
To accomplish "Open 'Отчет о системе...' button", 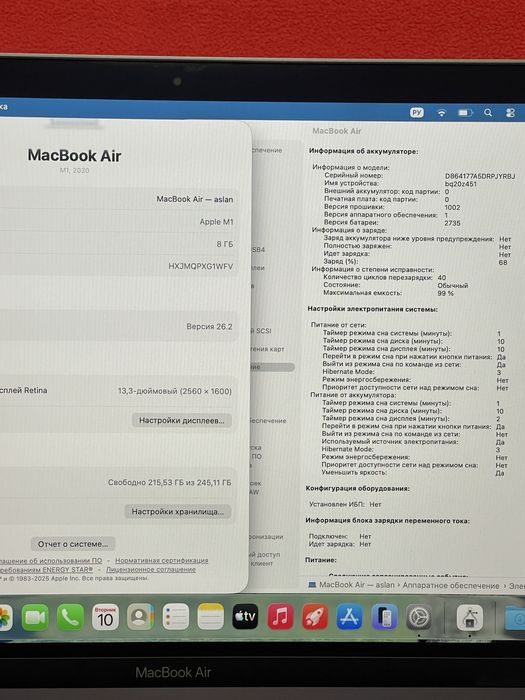I will (x=73, y=544).
